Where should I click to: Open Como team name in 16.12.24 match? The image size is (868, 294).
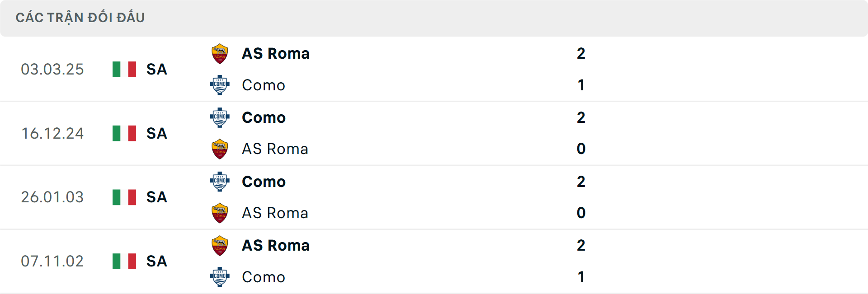[264, 118]
